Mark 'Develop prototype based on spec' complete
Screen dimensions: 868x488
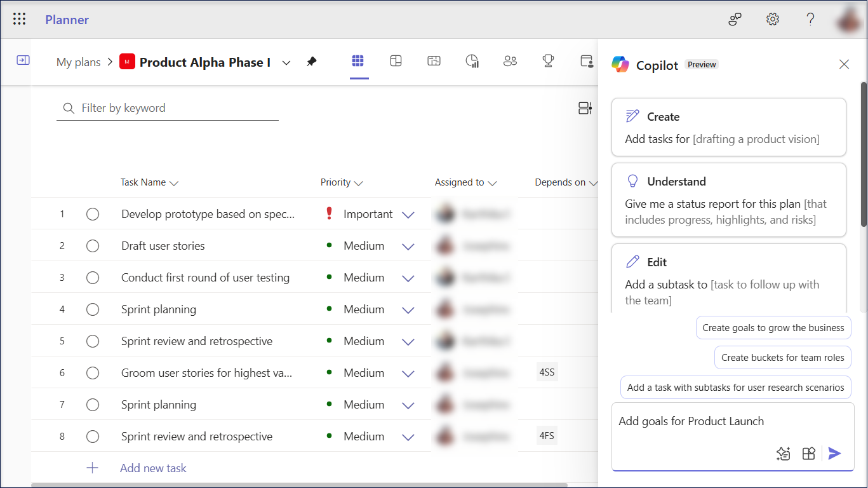93,214
